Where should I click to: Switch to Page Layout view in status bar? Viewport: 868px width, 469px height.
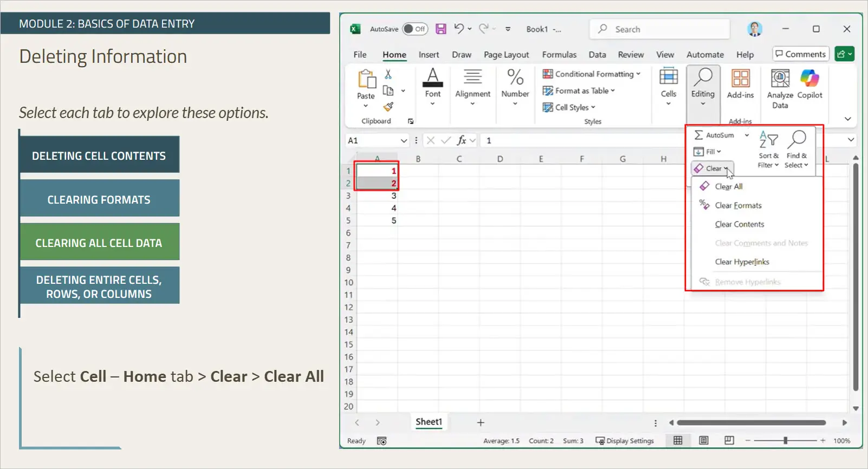704,440
